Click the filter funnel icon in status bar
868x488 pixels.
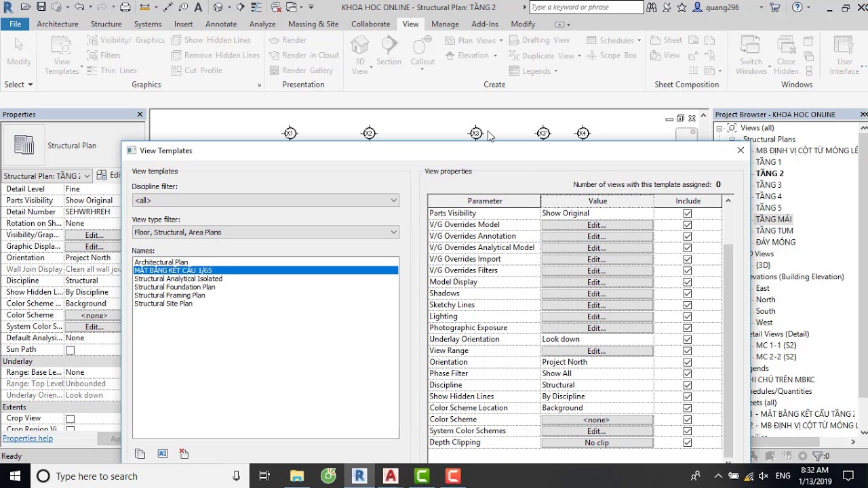tap(817, 456)
